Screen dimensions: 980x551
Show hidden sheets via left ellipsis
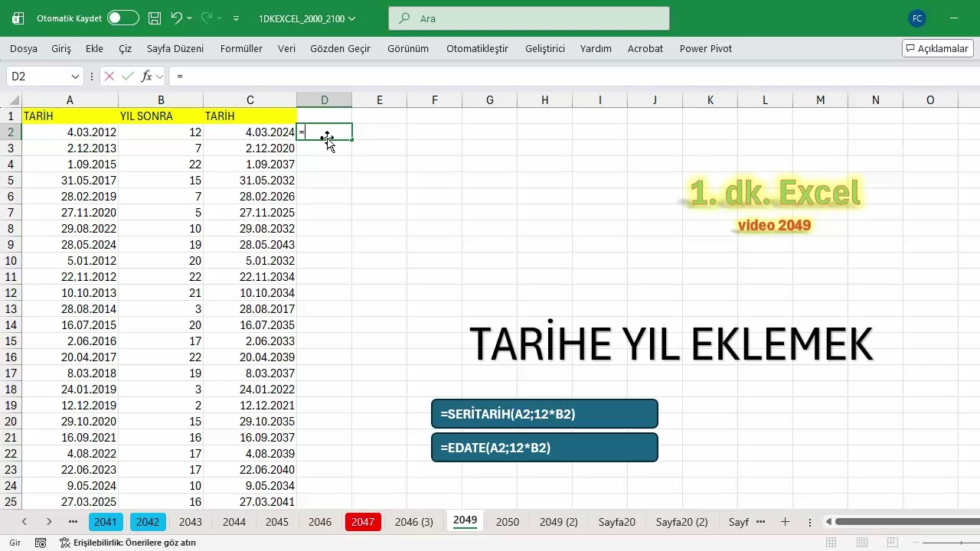(x=73, y=522)
